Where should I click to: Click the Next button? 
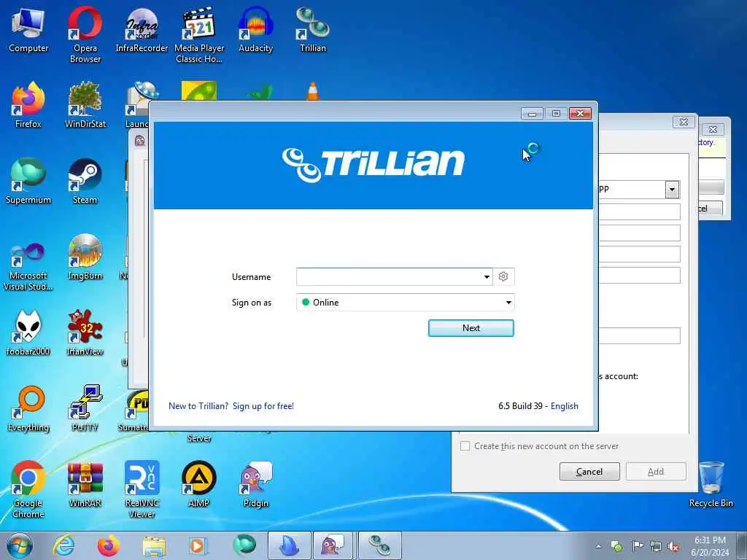coord(471,328)
